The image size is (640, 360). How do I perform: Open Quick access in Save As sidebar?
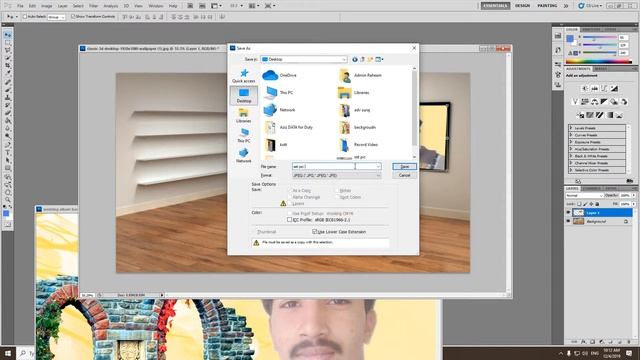(244, 76)
